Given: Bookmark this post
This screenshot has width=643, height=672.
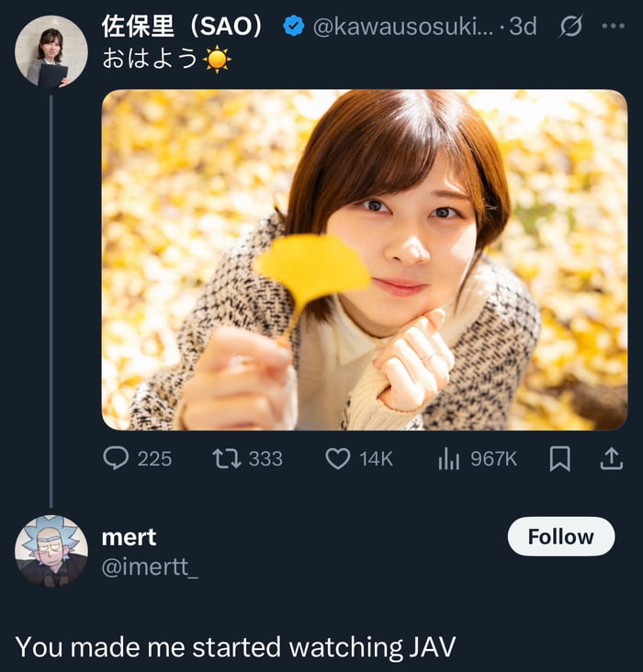Looking at the screenshot, I should [559, 458].
